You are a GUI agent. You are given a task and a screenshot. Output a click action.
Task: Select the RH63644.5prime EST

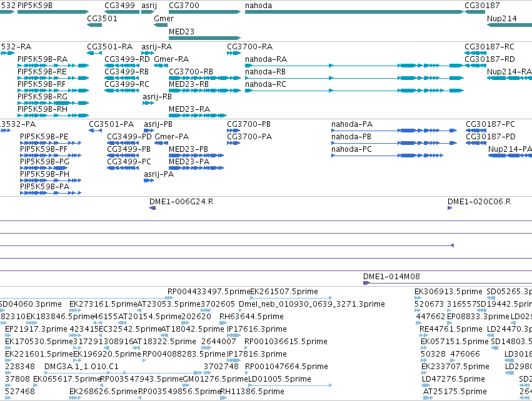pos(223,323)
